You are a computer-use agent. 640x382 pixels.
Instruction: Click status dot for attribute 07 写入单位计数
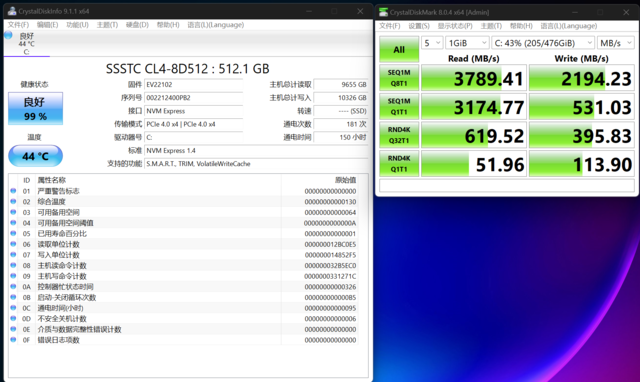(x=13, y=254)
